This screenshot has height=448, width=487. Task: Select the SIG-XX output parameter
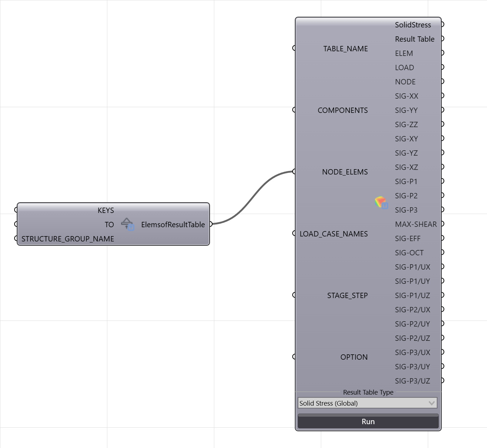click(406, 96)
